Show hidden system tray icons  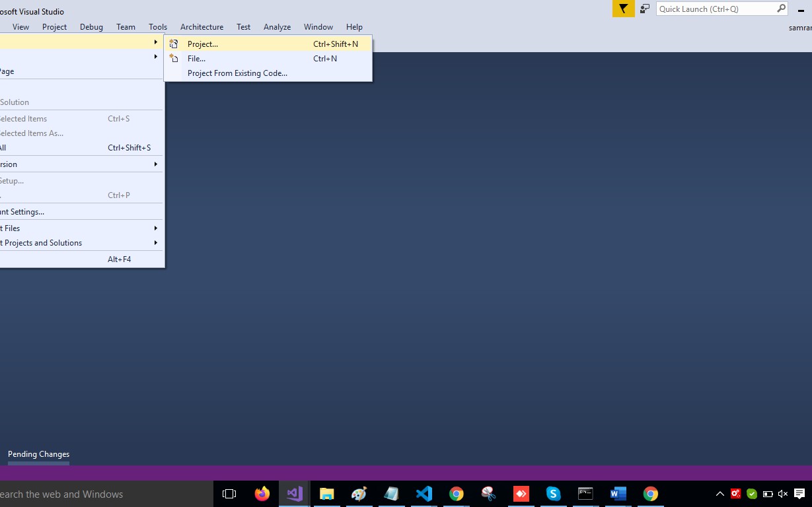point(720,494)
